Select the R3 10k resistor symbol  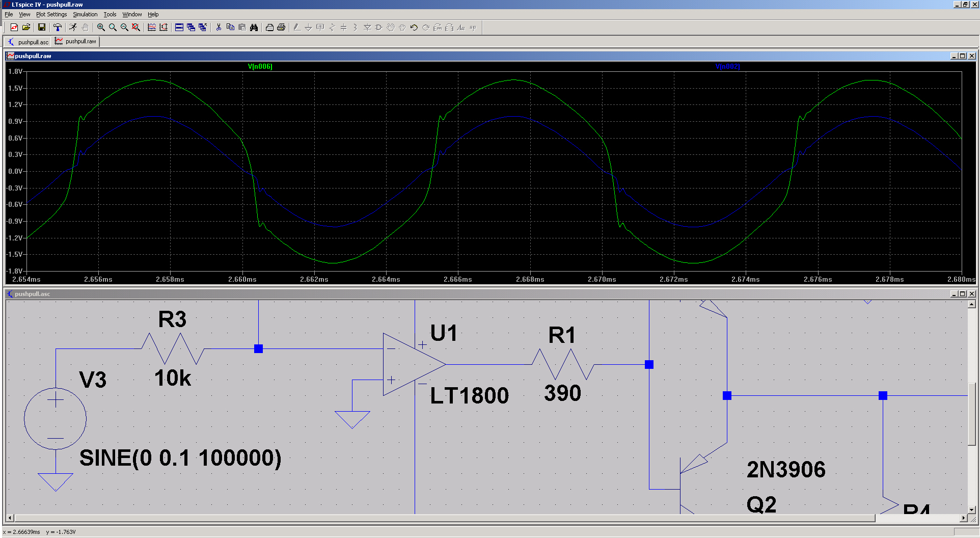(173, 348)
